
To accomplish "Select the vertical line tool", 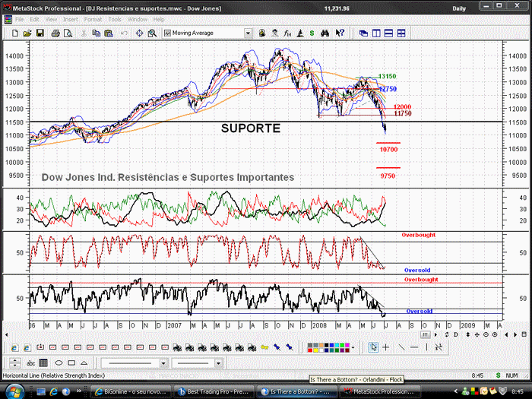I will pos(426,347).
